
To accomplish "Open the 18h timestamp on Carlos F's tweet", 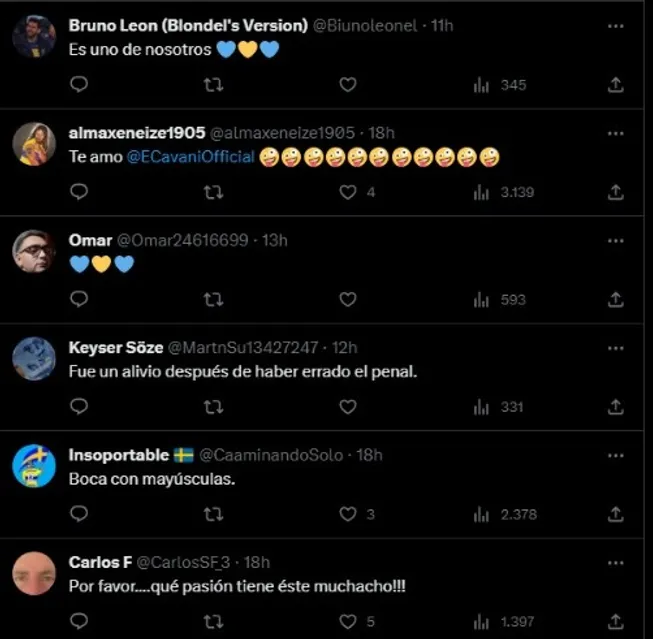I will click(x=256, y=563).
